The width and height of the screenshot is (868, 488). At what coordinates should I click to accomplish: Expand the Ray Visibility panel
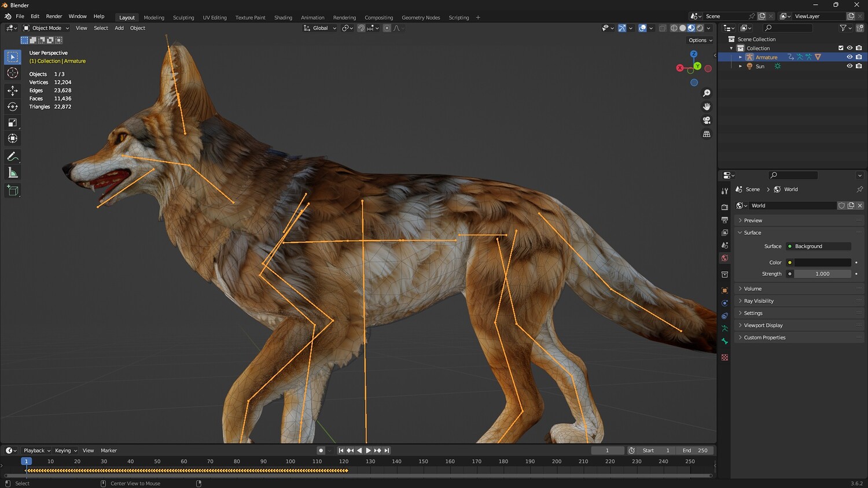coord(758,301)
